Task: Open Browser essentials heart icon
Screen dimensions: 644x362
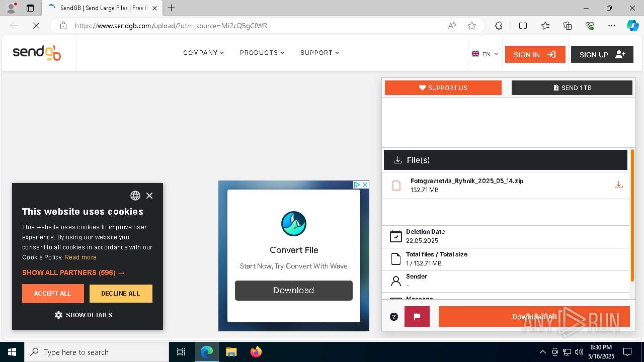Action: click(x=590, y=26)
